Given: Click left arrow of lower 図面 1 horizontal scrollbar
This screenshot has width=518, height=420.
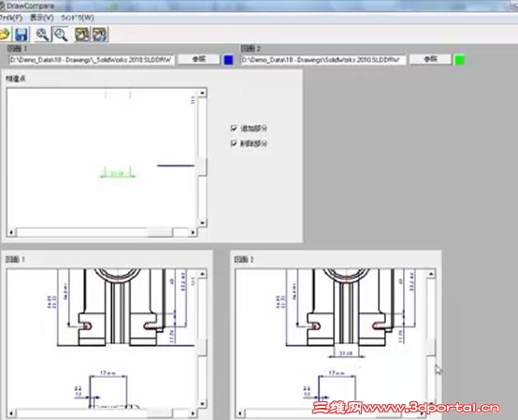Looking at the screenshot, I should point(11,413).
